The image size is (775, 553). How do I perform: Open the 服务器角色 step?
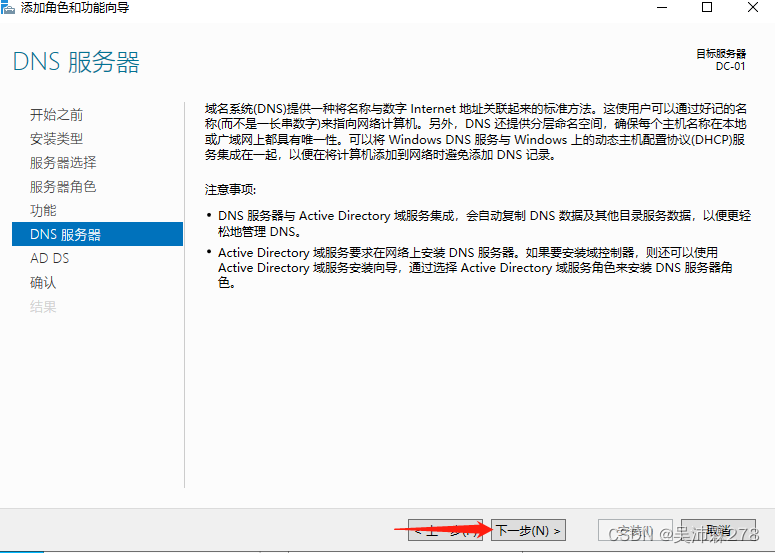[x=63, y=187]
